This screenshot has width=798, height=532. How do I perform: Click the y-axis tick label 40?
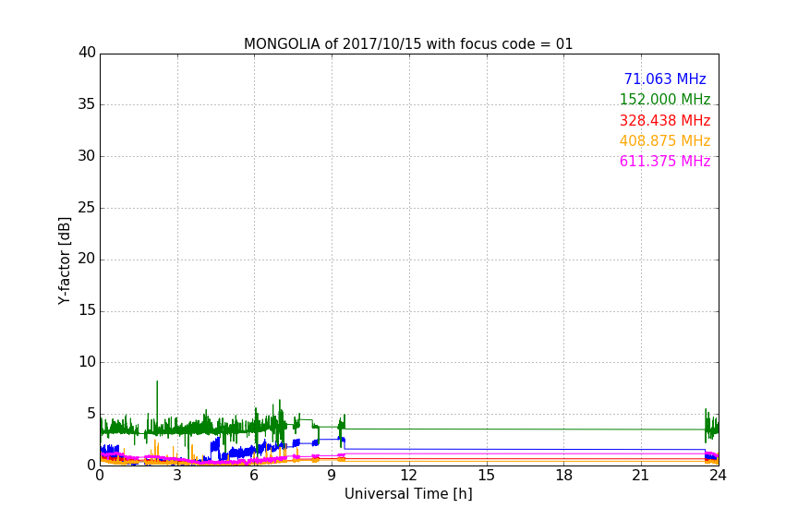click(x=87, y=53)
